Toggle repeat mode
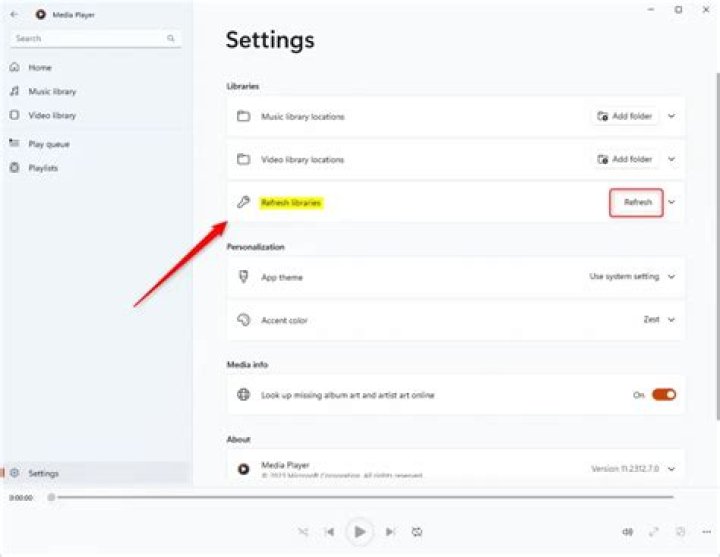 [x=417, y=532]
